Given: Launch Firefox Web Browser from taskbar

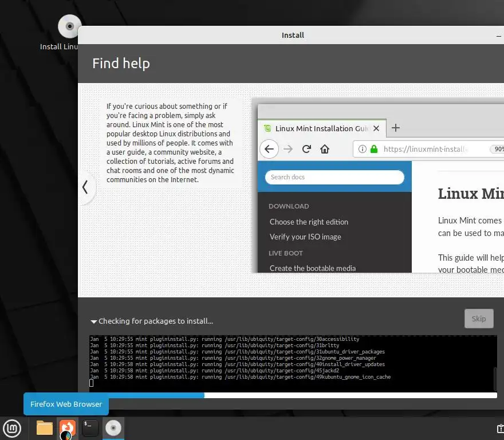Looking at the screenshot, I should pos(67,429).
